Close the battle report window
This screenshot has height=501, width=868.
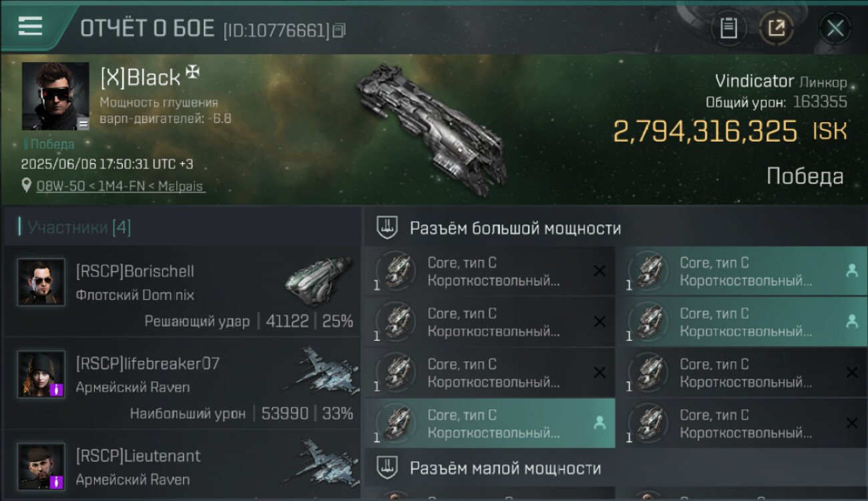835,29
